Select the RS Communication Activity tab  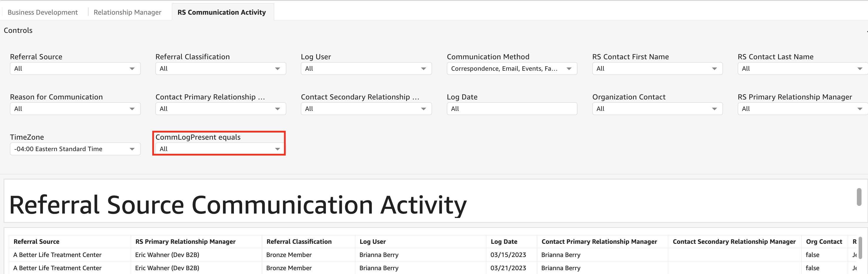pos(221,12)
